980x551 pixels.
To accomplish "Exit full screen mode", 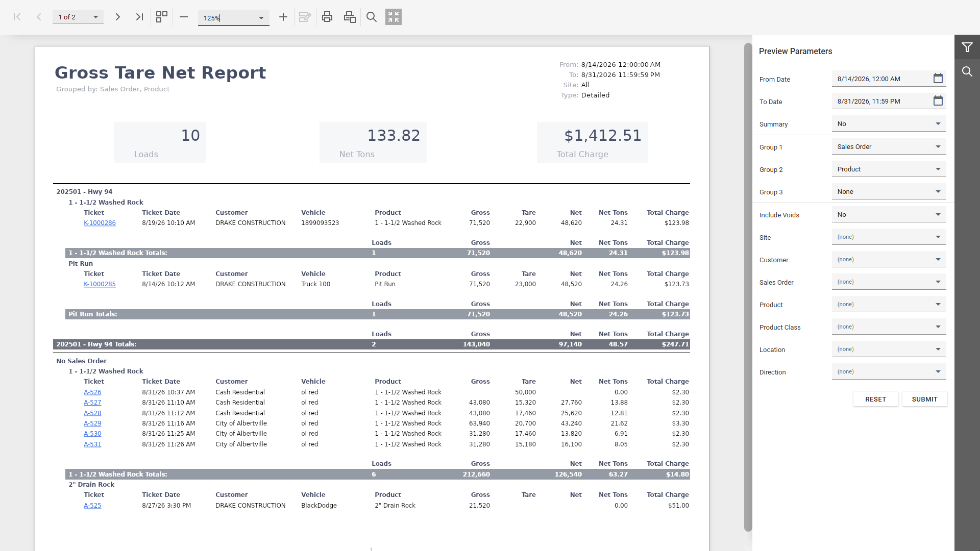I will point(394,17).
